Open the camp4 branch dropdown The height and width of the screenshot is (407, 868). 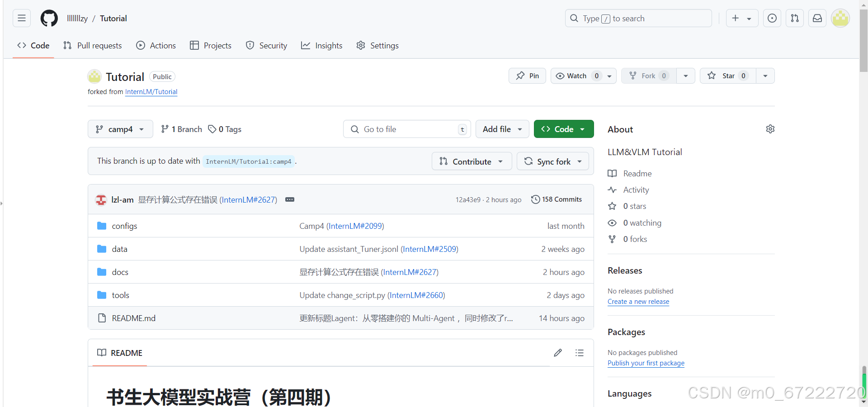(120, 129)
